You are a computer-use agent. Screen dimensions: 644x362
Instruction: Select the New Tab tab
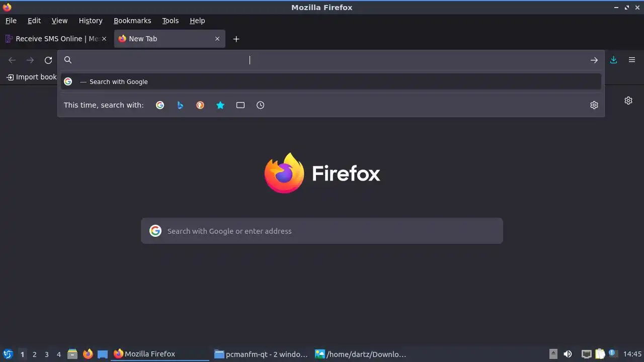coord(170,39)
